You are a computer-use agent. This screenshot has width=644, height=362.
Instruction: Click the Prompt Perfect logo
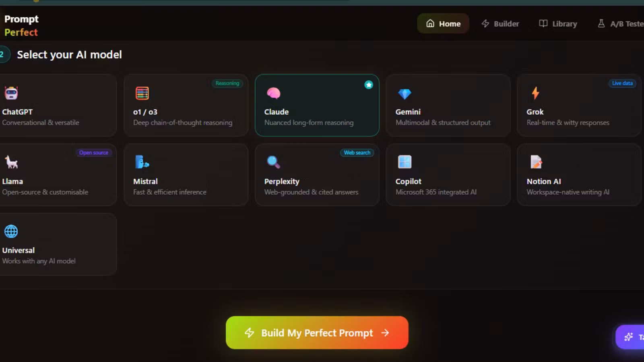click(21, 25)
